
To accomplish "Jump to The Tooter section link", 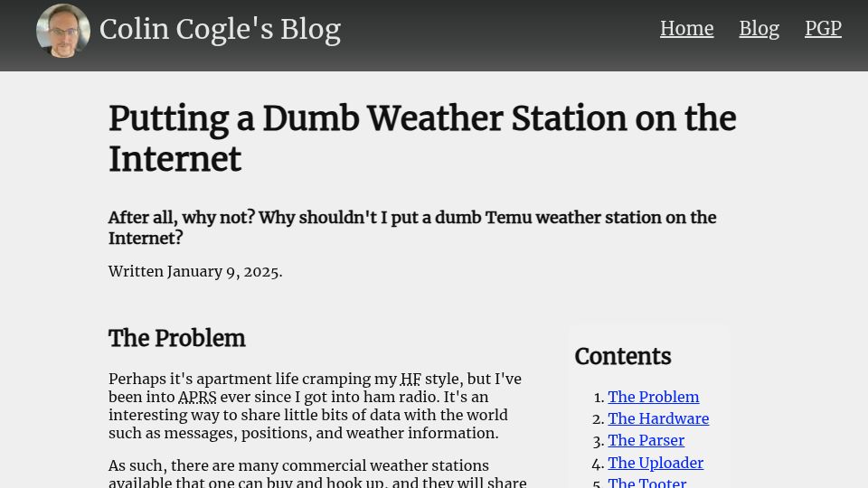I will click(x=647, y=482).
